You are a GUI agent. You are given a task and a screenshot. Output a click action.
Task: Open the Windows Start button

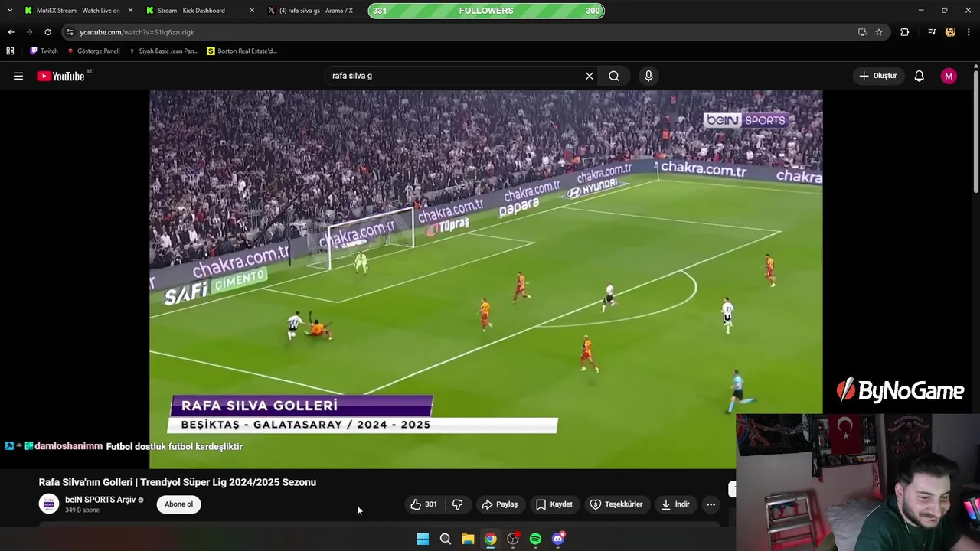point(423,539)
